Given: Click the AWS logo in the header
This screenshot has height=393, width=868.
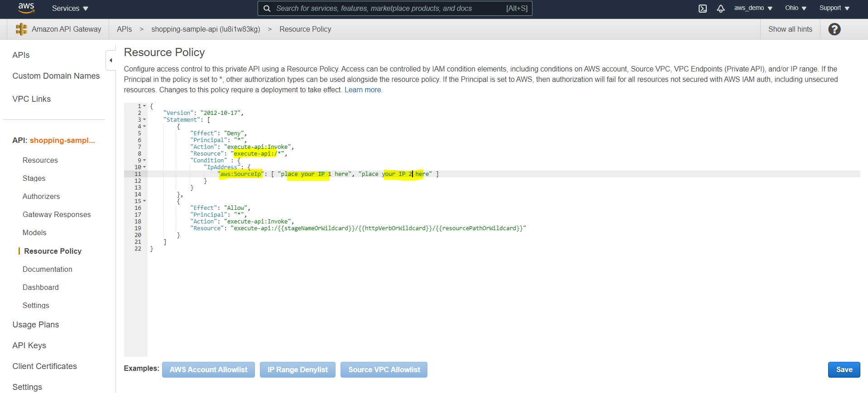Looking at the screenshot, I should point(26,8).
